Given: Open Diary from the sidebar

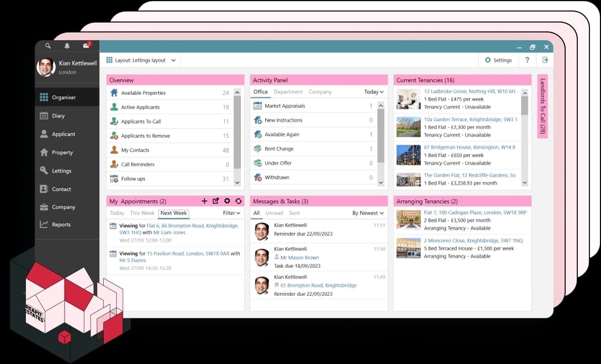Looking at the screenshot, I should tap(67, 115).
